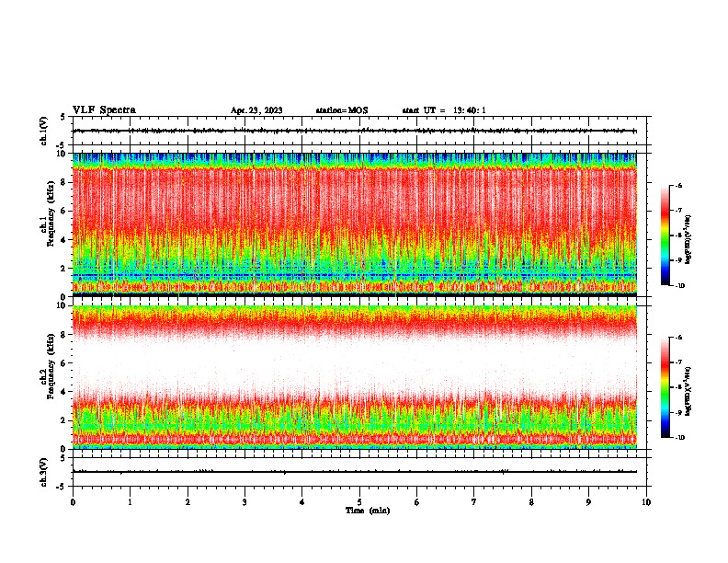Click the "7" tick on the time axis
Viewport: 728px width, 563px height.
click(474, 502)
